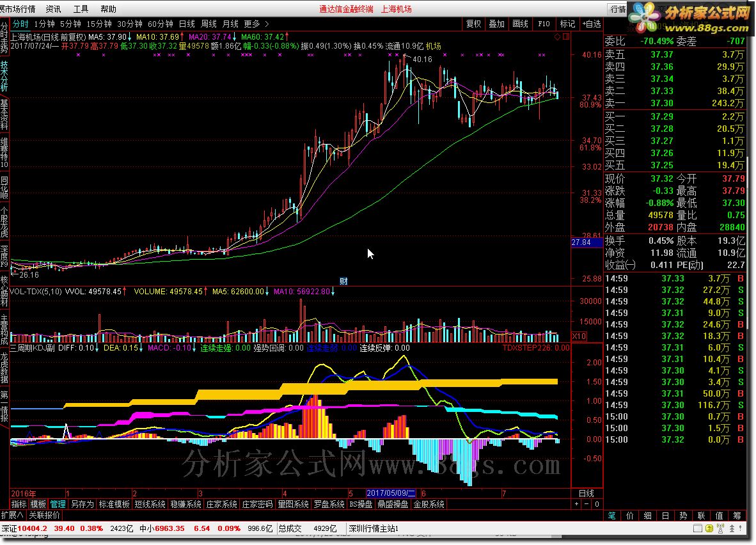Open the 行情 tab at top right
Viewport: 756px width, 545px height.
[618, 9]
